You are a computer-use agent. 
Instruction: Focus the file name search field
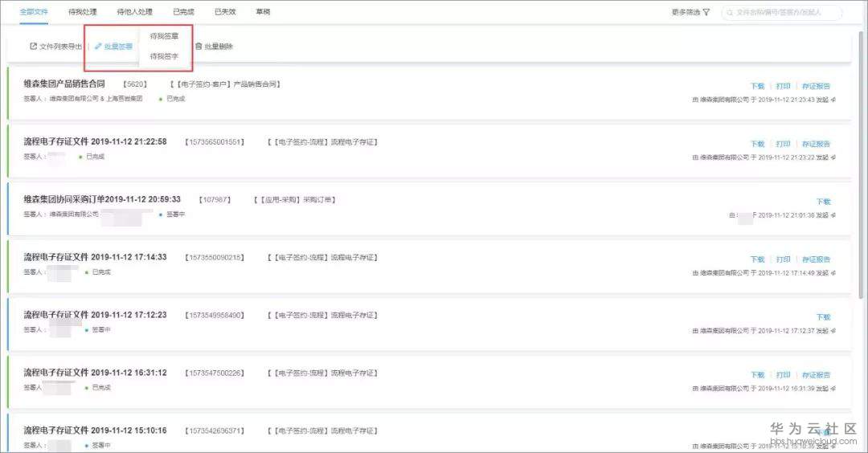(784, 13)
